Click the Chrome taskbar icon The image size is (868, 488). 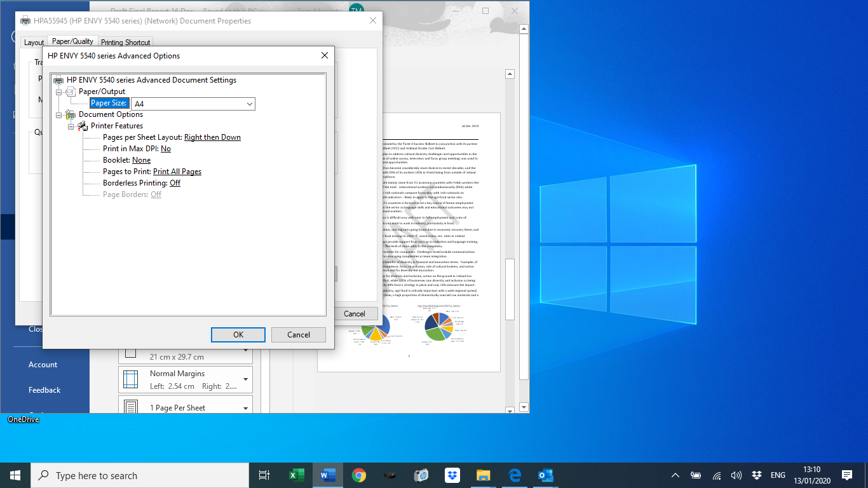coord(359,475)
